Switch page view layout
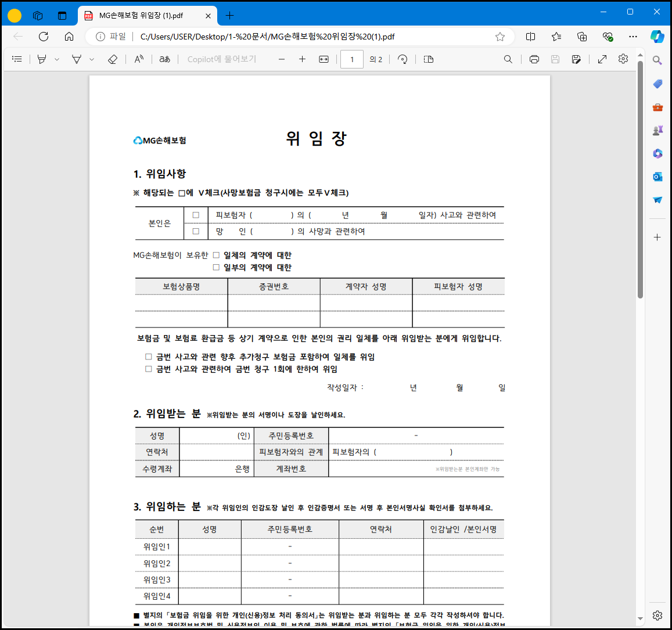Screen dimensions: 672x630 429,59
